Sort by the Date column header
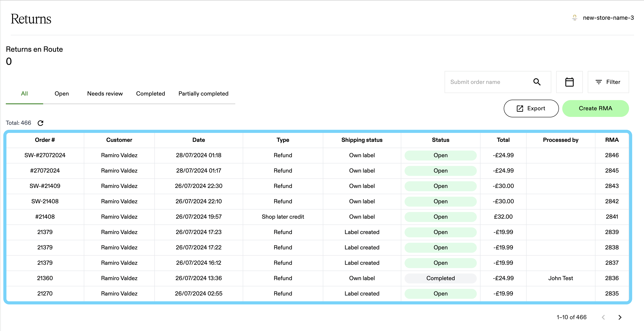This screenshot has height=331, width=644. 199,140
